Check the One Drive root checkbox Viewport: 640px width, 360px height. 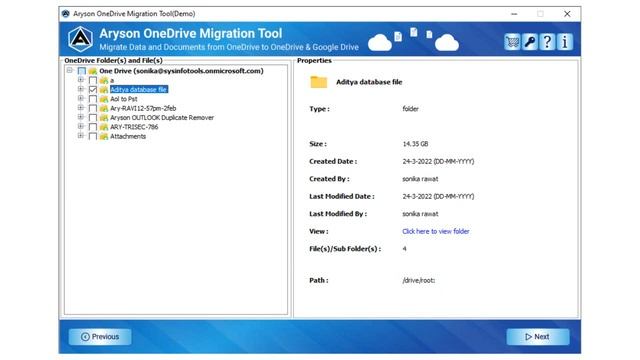point(82,71)
